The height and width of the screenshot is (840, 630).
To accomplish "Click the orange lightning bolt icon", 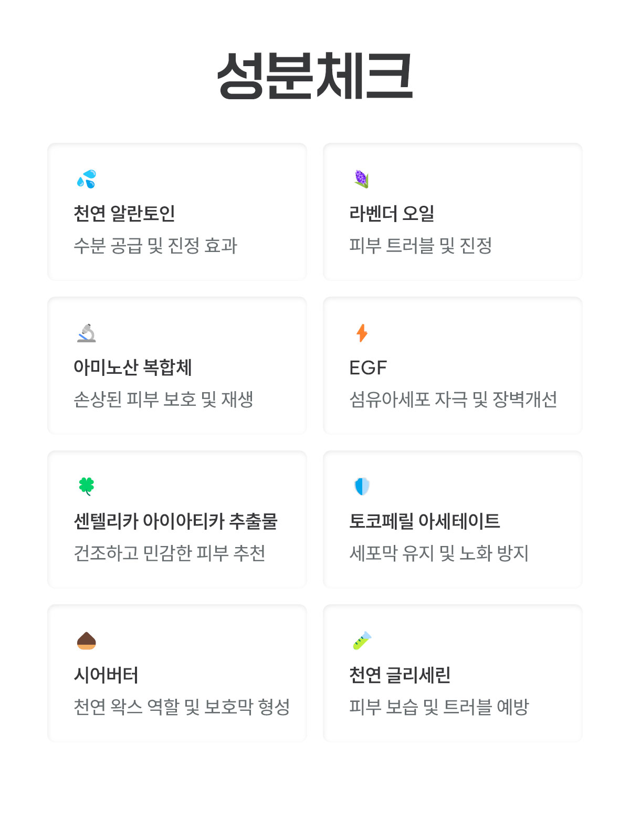I will click(x=362, y=333).
